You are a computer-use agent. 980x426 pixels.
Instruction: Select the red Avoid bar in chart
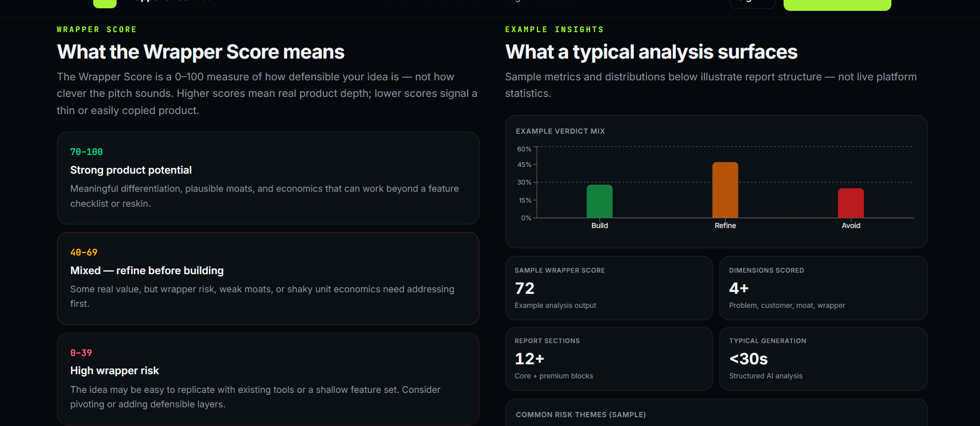click(851, 203)
